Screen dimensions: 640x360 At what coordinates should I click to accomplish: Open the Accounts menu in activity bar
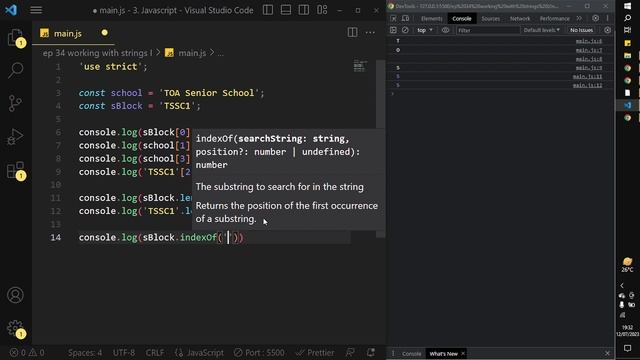pos(16,295)
